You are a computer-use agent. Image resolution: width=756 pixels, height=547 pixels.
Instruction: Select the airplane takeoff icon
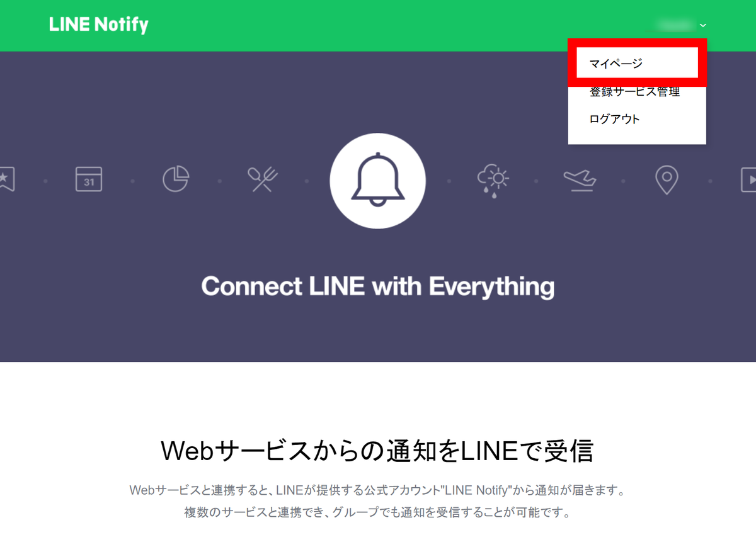pos(580,181)
